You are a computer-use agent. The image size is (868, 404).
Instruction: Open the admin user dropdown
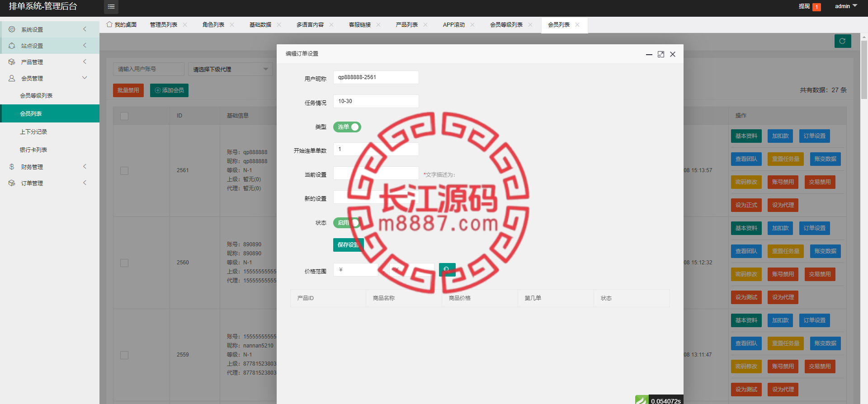(x=846, y=6)
